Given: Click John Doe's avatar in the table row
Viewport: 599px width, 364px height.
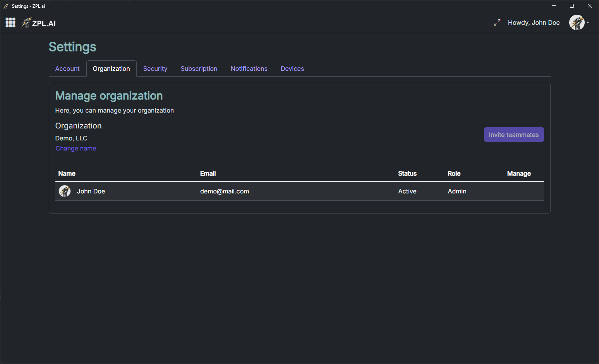Looking at the screenshot, I should [65, 191].
